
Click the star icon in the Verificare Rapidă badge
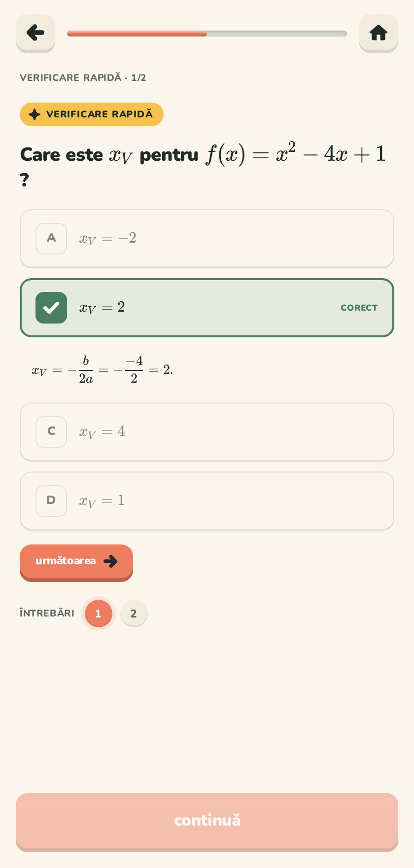point(34,114)
